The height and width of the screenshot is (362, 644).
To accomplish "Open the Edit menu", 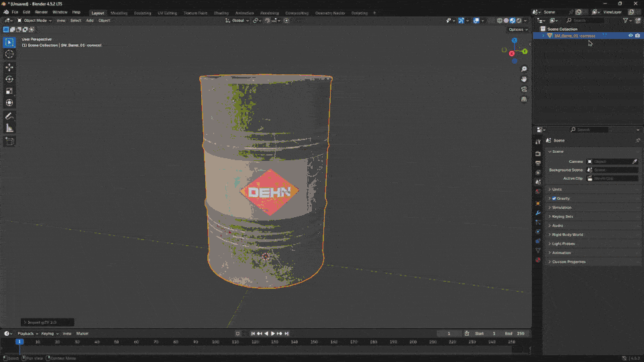I will [x=27, y=12].
